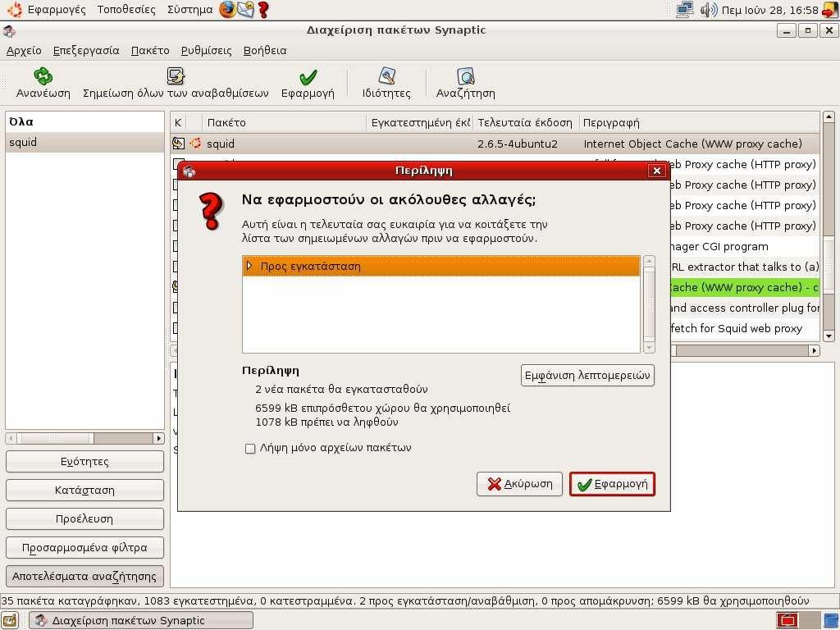This screenshot has height=630, width=840.
Task: Click the volume speaker tray icon
Action: 708,10
